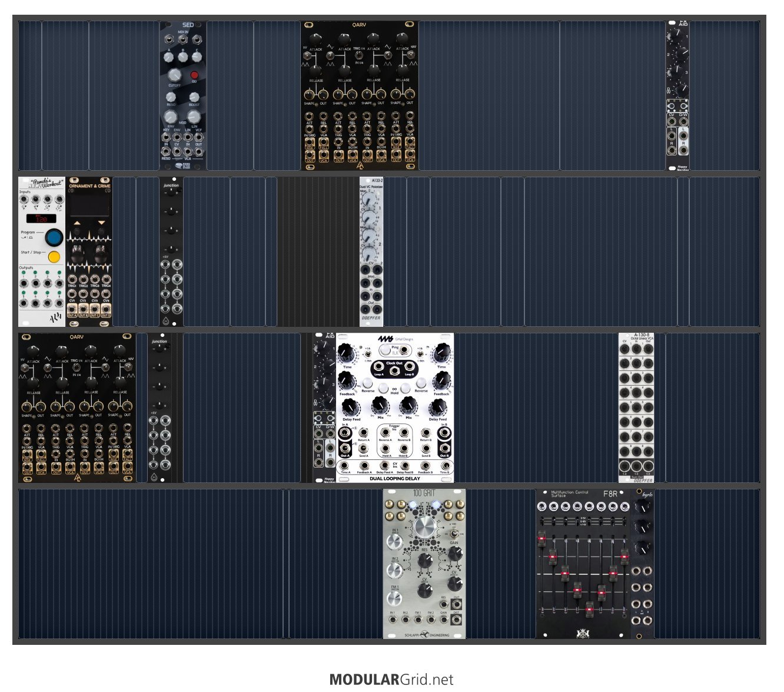Screen dimensions: 784x692
Task: Click the blue Program knob on Pamela's
Action: (54, 237)
